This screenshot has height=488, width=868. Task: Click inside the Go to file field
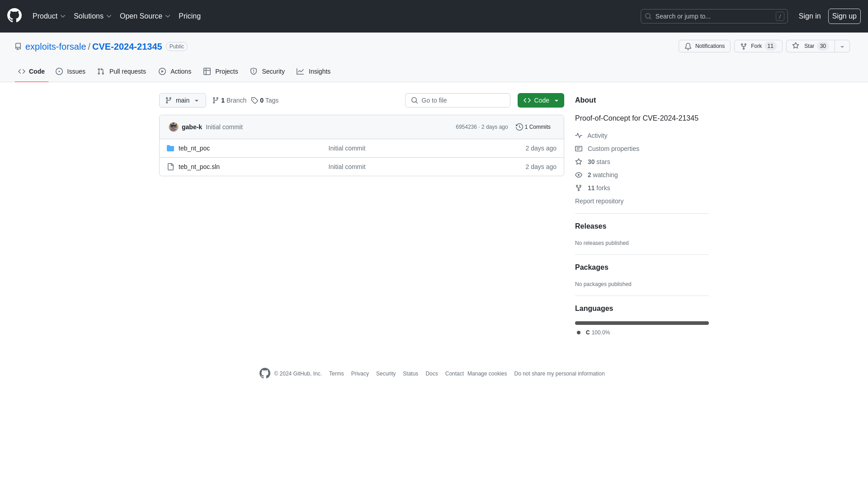(458, 100)
